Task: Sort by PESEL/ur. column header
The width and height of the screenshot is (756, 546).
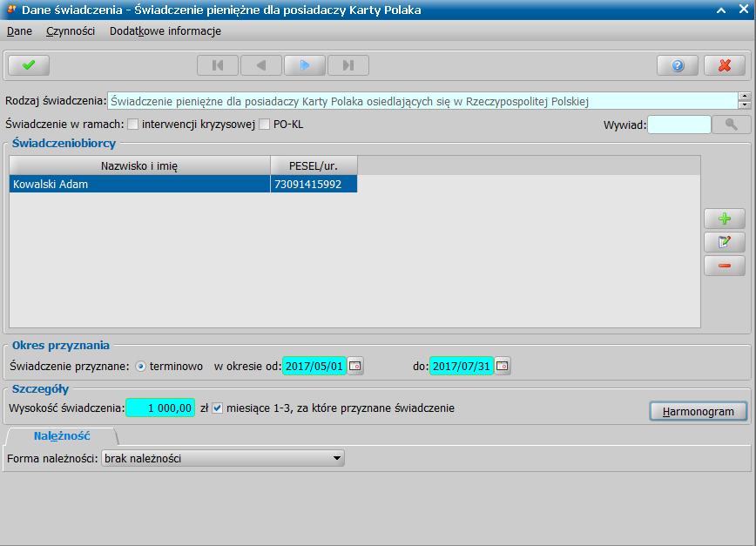Action: point(314,165)
